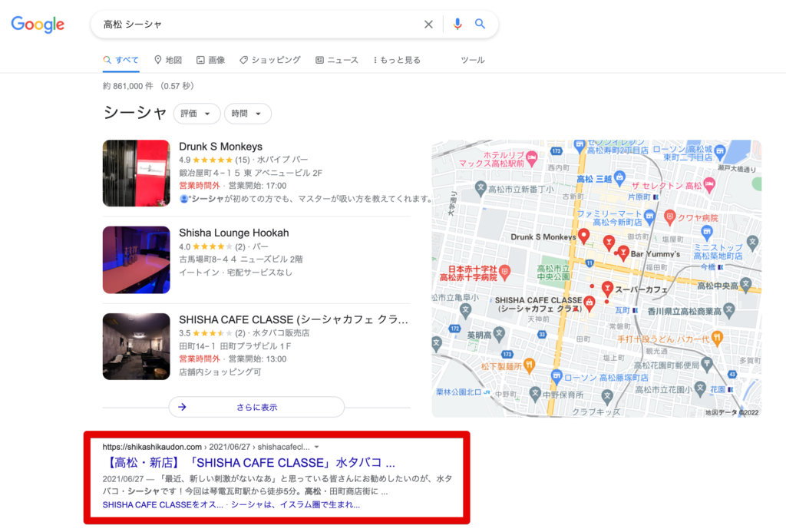786x532 pixels.
Task: Click the クワヤ病院 map pin
Action: coord(669,216)
